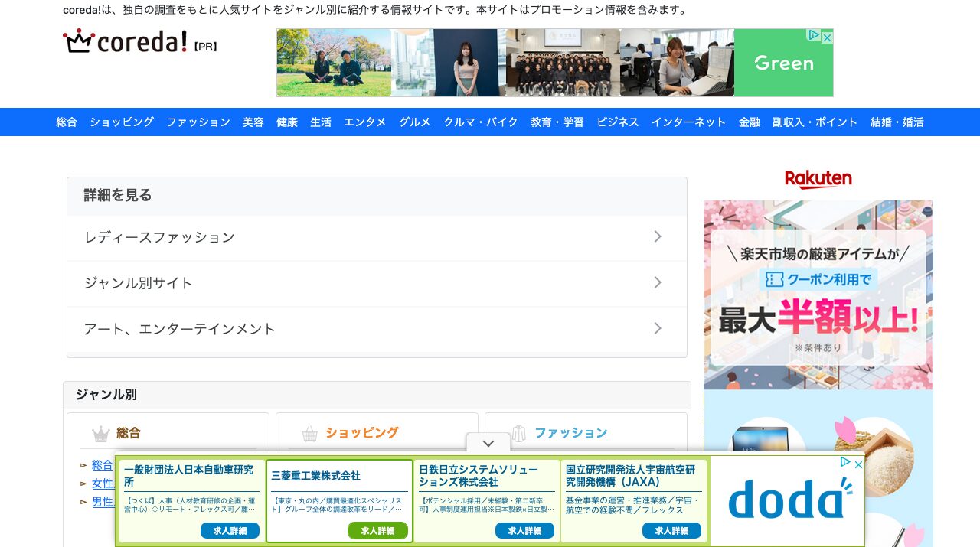Image resolution: width=980 pixels, height=547 pixels.
Task: Select グルメ from the blue navigation menu
Action: point(414,122)
